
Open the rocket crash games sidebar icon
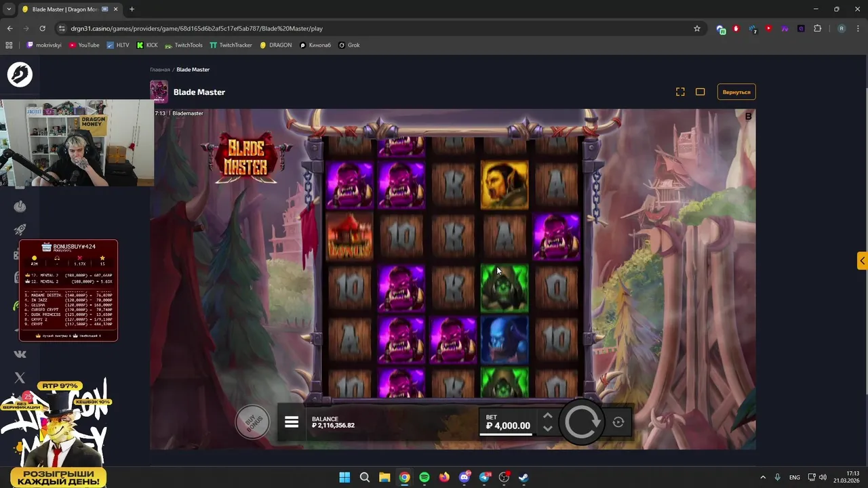(20, 230)
